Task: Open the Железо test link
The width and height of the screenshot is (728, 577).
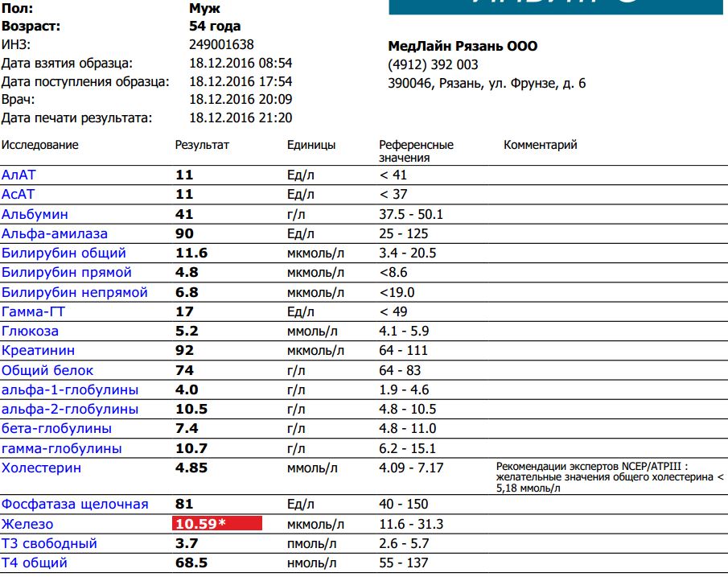Action: point(26,524)
